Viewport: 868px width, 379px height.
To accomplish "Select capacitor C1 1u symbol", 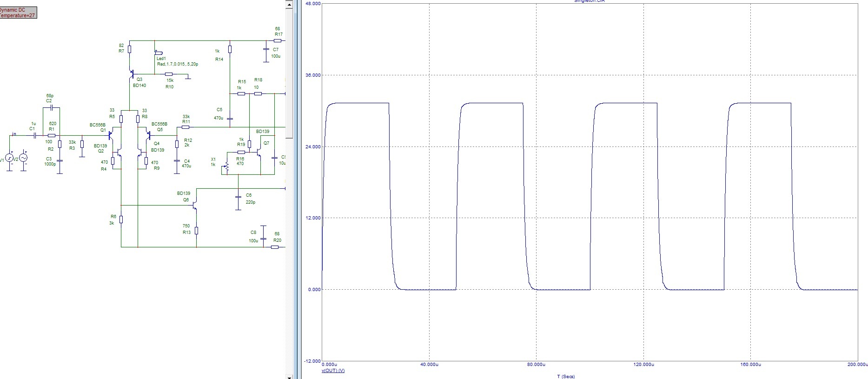I will (34, 136).
